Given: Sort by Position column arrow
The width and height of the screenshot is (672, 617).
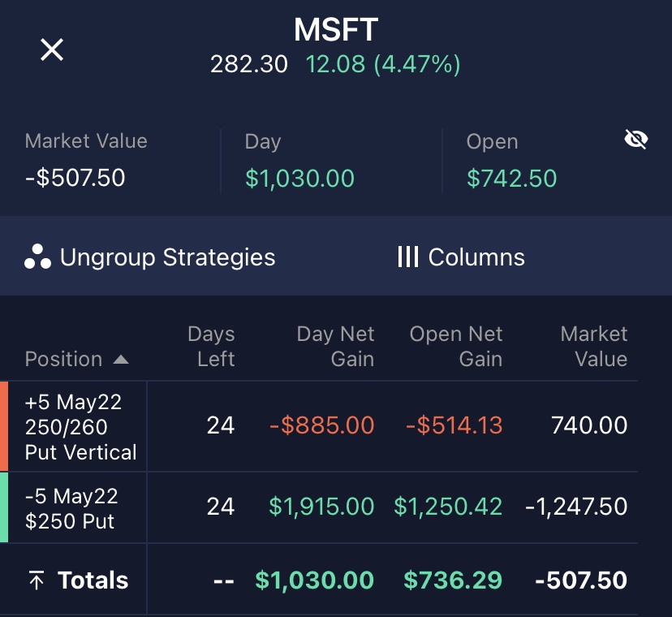Looking at the screenshot, I should pos(120,359).
